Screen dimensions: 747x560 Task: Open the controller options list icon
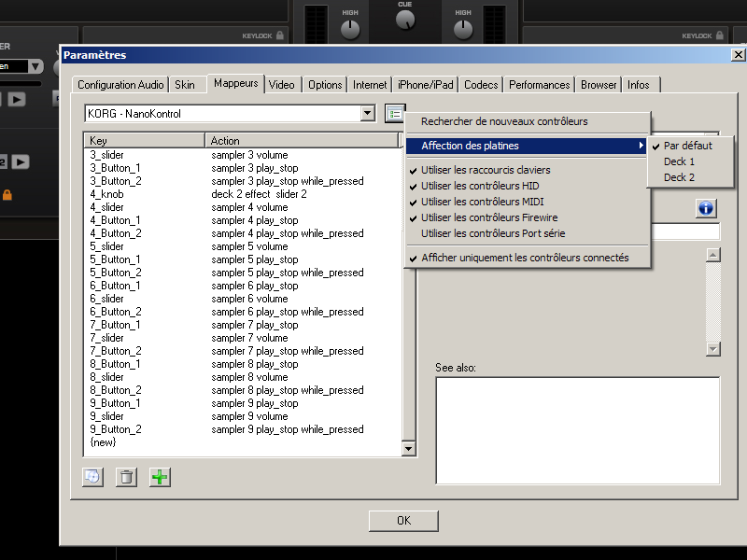(x=394, y=114)
